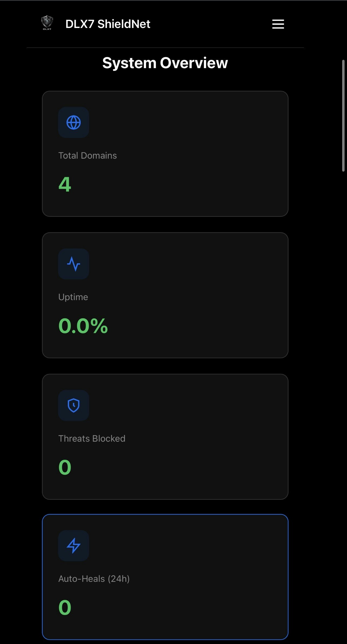Click the Total Domains label

coord(87,155)
